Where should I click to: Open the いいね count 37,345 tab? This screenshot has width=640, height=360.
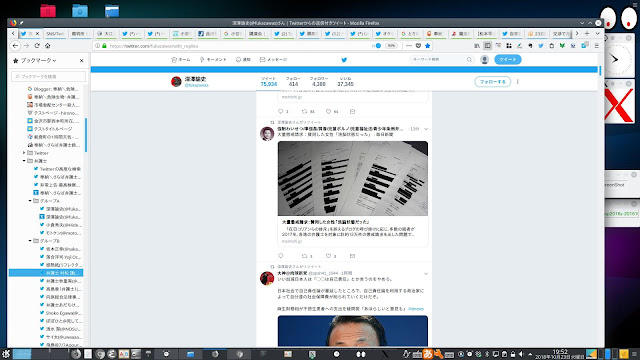coord(345,82)
